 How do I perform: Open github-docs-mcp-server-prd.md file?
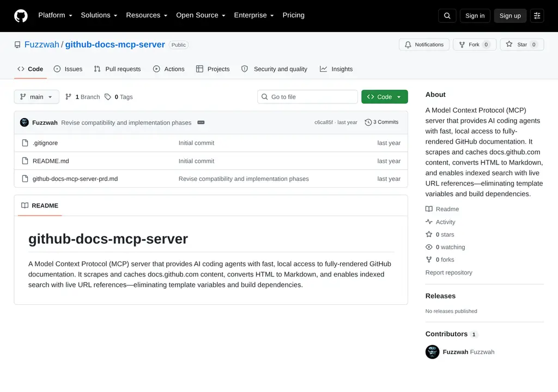(75, 179)
